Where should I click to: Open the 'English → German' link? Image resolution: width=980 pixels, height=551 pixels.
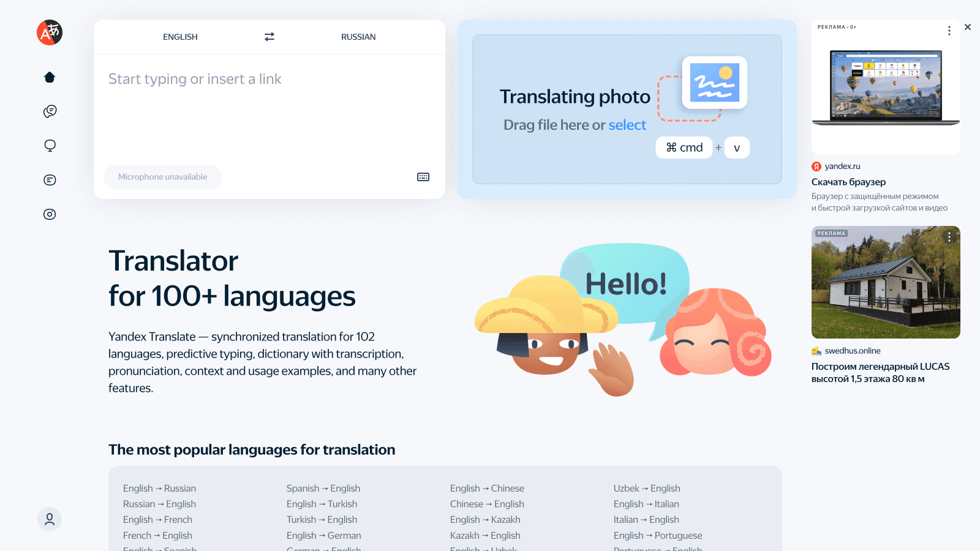324,536
